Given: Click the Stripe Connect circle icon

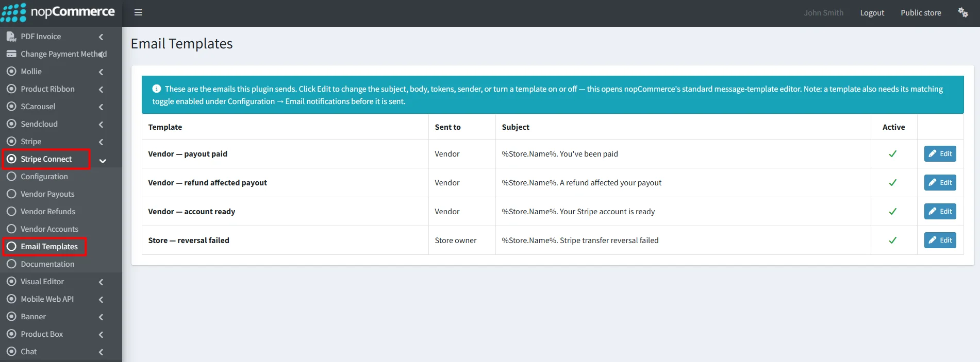Looking at the screenshot, I should (11, 159).
